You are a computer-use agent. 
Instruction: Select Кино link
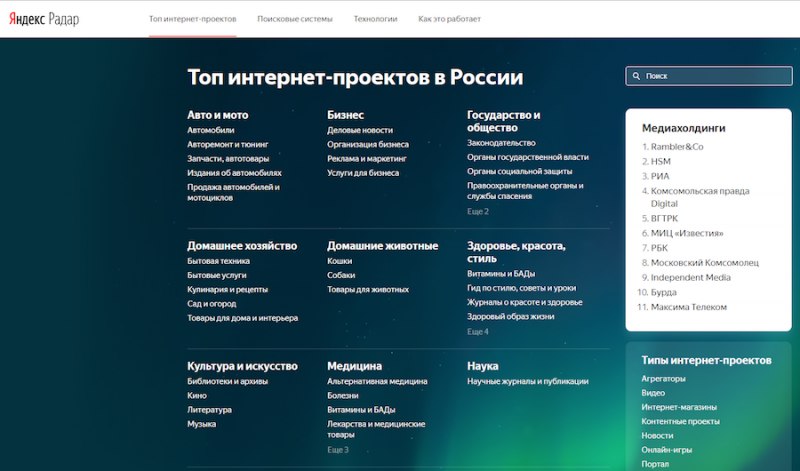click(x=196, y=395)
